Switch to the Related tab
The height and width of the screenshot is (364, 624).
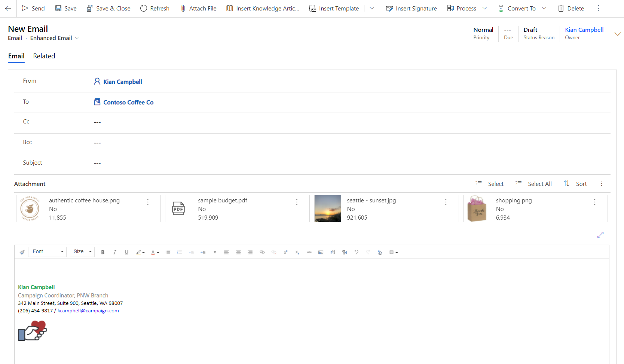coord(44,56)
